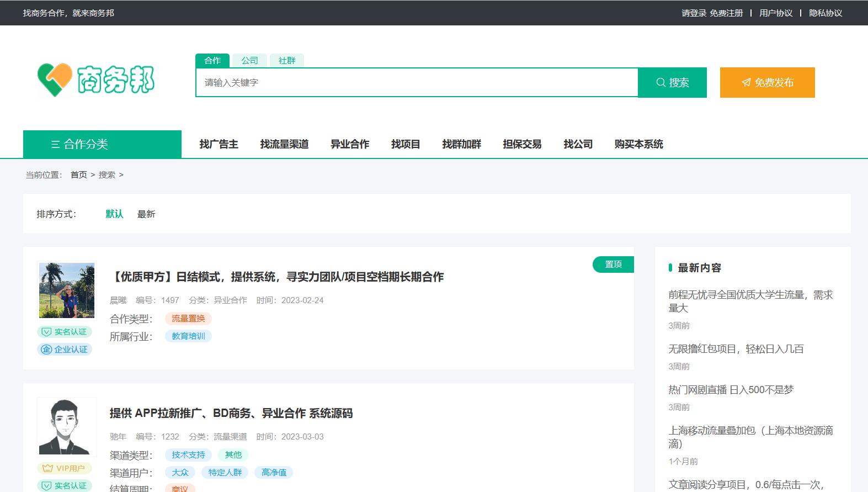This screenshot has height=492, width=868.
Task: Click the 免费注册 link
Action: click(x=726, y=13)
